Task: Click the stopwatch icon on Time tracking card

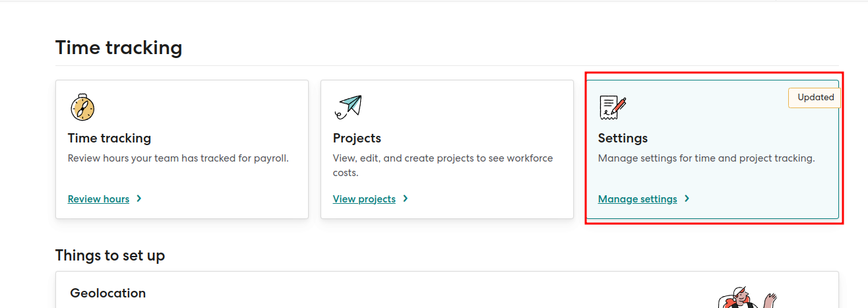Action: coord(82,107)
